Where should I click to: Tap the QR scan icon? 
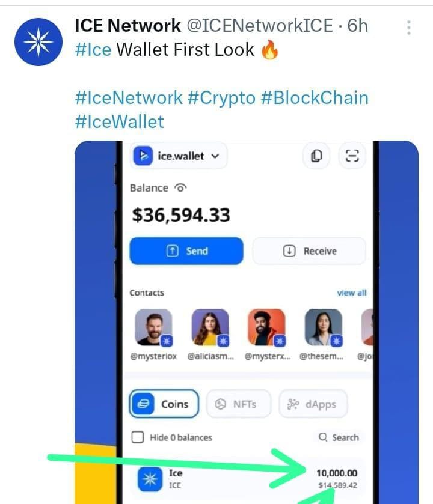point(352,156)
